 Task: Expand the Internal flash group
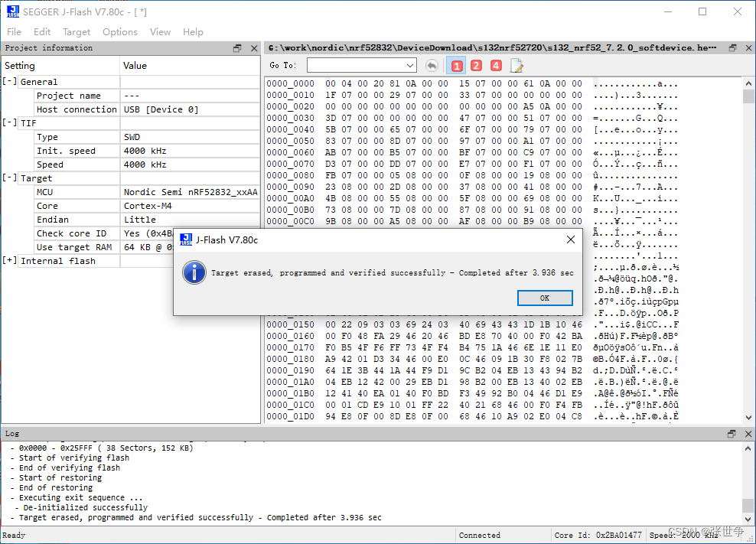pos(10,260)
